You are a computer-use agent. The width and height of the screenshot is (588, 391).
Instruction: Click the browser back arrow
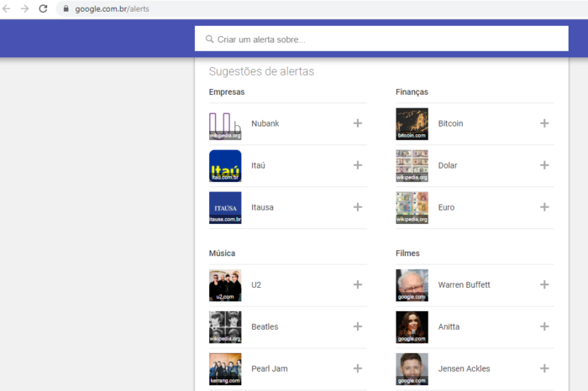[7, 8]
